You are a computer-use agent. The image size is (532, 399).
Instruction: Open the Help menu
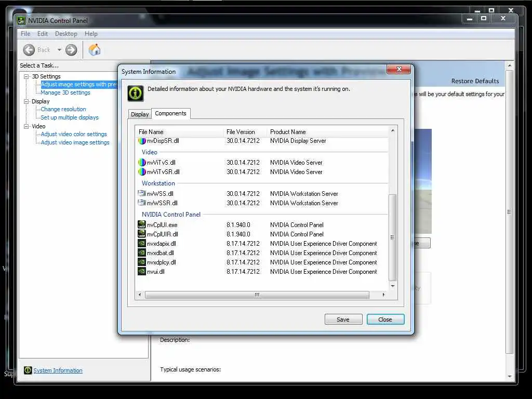91,34
